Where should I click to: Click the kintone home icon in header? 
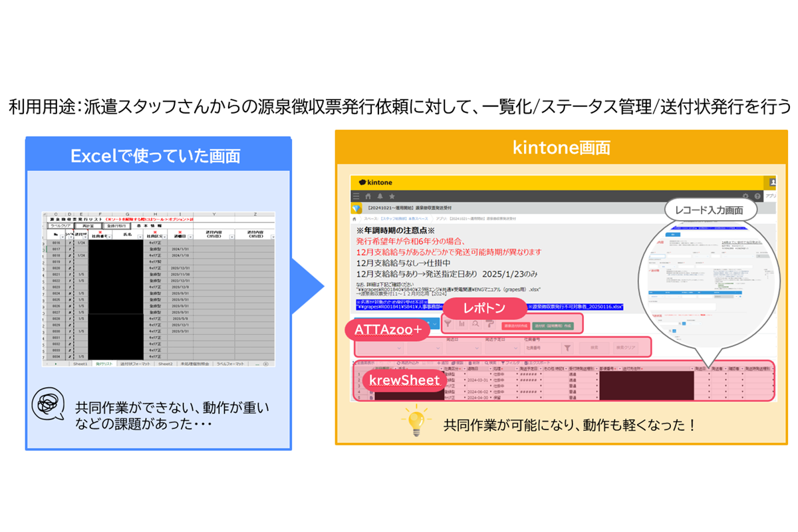click(368, 197)
